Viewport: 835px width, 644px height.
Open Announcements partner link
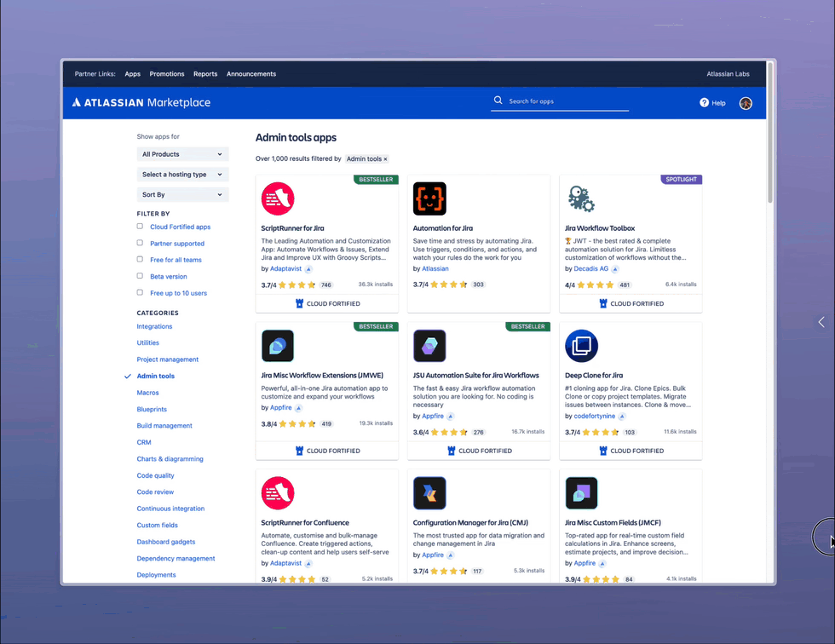(x=251, y=74)
